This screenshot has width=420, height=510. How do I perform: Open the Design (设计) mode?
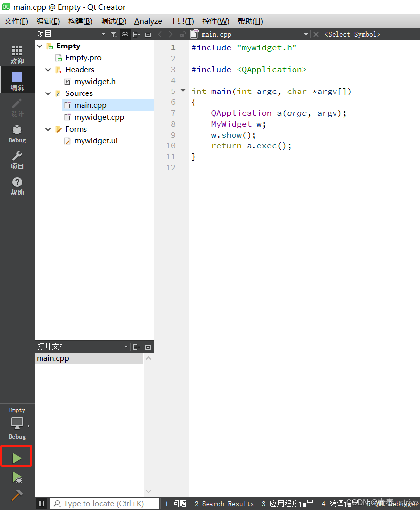17,107
